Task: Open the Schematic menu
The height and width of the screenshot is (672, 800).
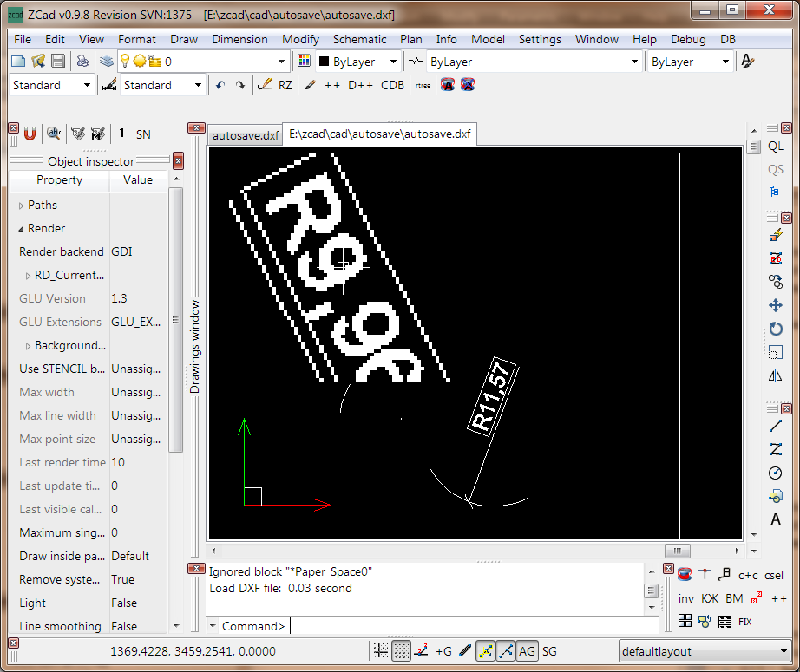Action: (359, 39)
